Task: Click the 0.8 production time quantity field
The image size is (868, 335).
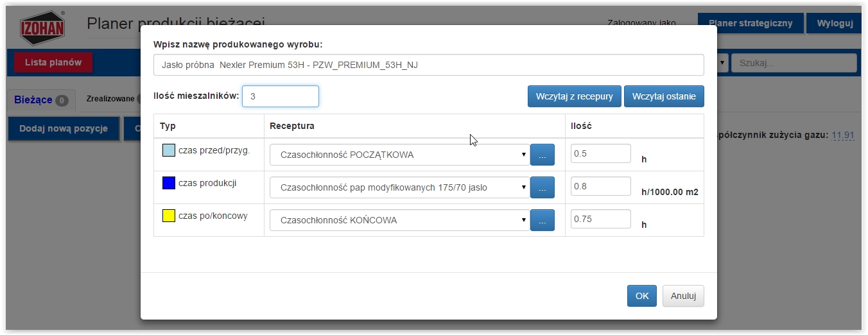Action: tap(601, 186)
